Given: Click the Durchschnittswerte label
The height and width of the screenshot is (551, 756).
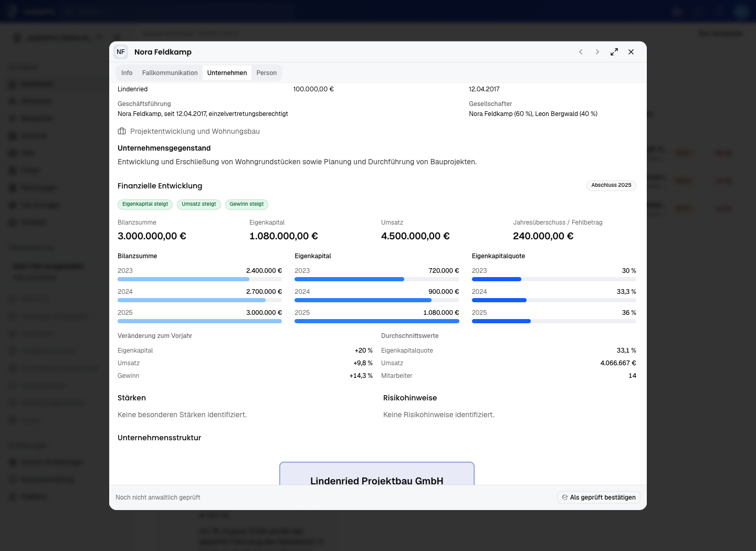Looking at the screenshot, I should tap(410, 336).
